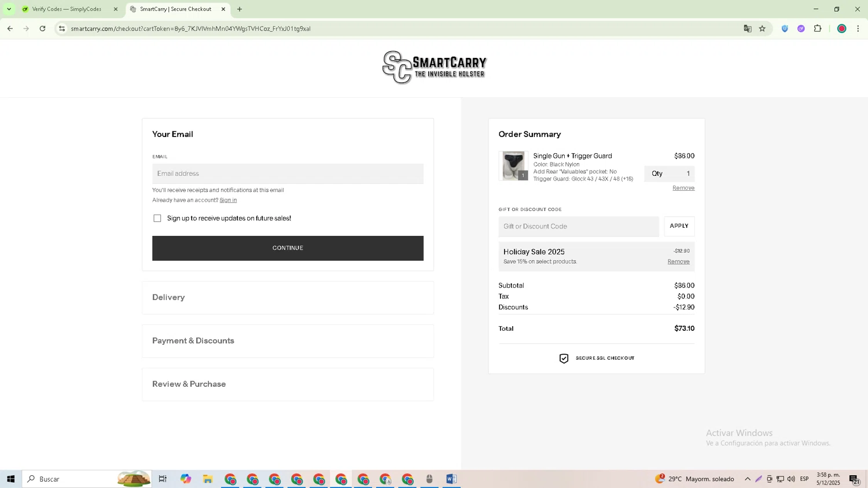Bookmark this page with the star icon
The width and height of the screenshot is (868, 488).
click(x=763, y=28)
